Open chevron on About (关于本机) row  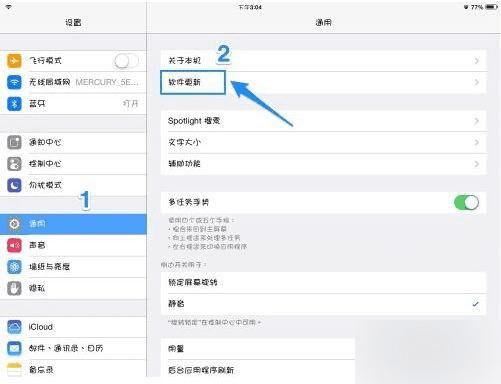click(x=477, y=61)
